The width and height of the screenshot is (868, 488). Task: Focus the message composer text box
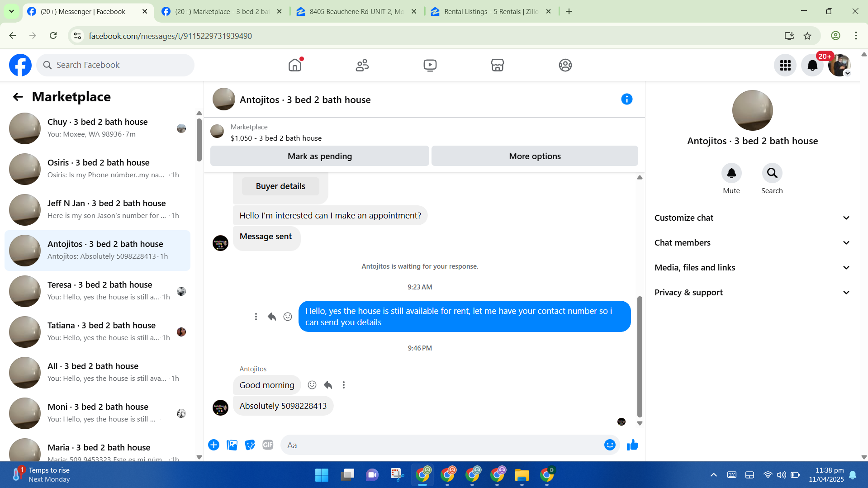click(x=443, y=445)
